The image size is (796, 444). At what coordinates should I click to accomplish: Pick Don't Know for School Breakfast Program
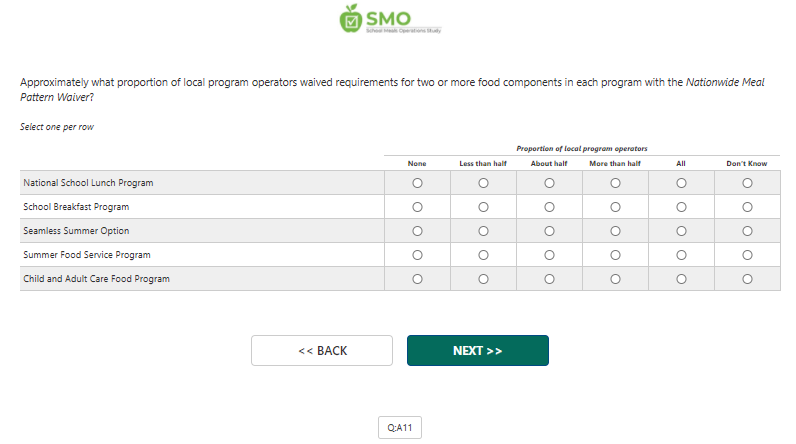(x=747, y=207)
